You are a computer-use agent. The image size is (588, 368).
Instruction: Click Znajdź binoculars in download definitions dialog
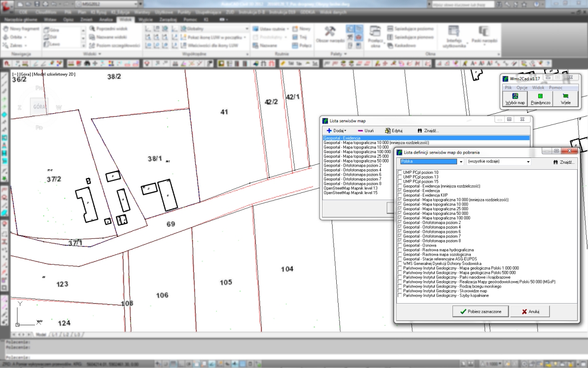point(556,162)
